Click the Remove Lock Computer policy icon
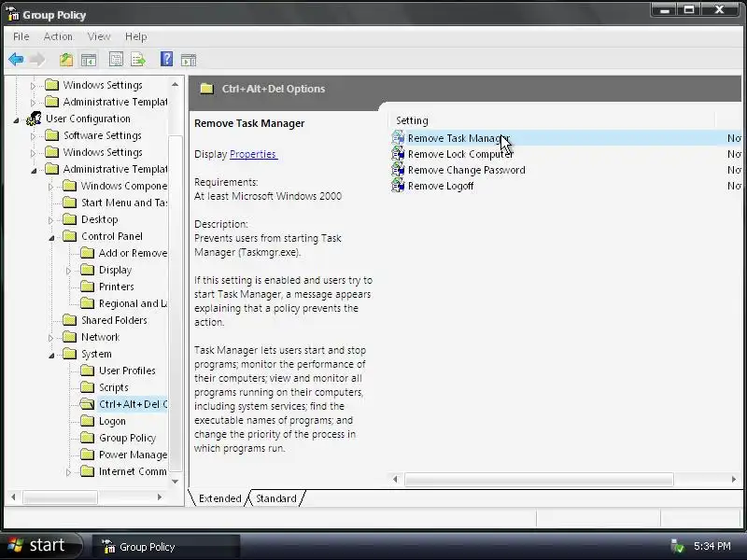This screenshot has height=560, width=747. click(398, 154)
